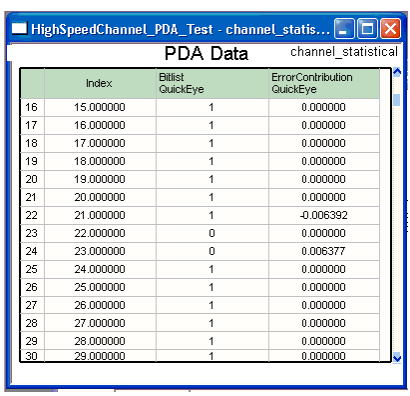Click Index cell 16.000000
This screenshot has height=396, width=410.
100,125
